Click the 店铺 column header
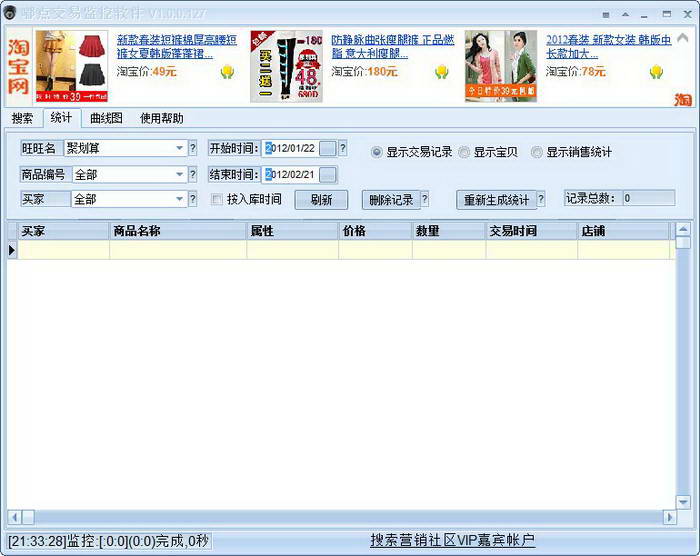 [x=624, y=231]
